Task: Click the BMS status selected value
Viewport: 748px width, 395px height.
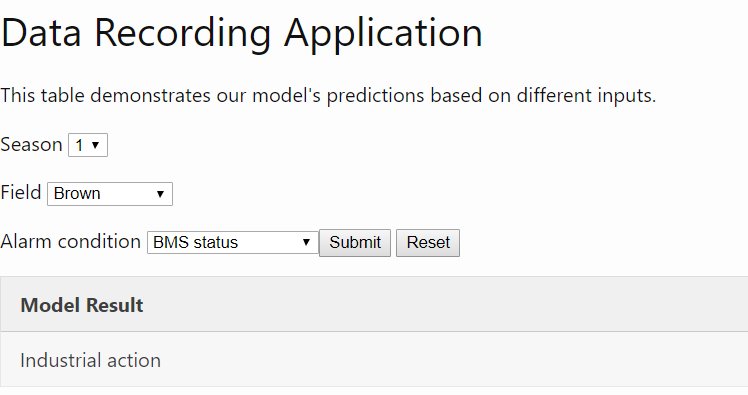Action: click(195, 242)
